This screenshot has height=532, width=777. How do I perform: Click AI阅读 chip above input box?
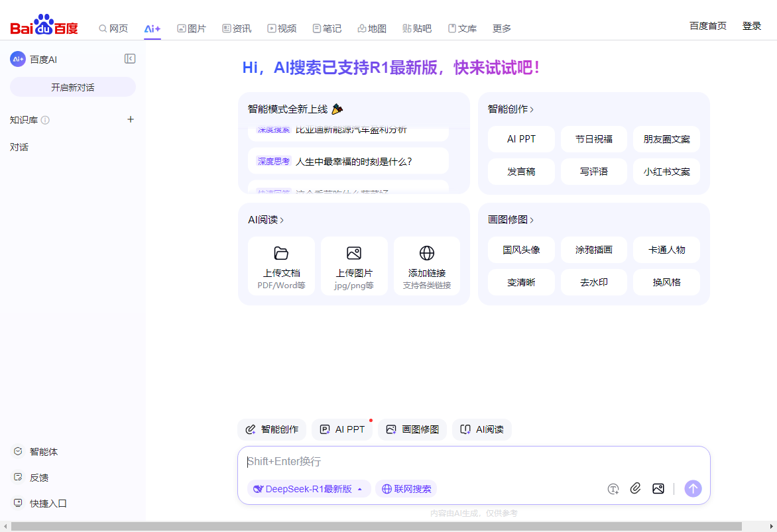point(482,429)
